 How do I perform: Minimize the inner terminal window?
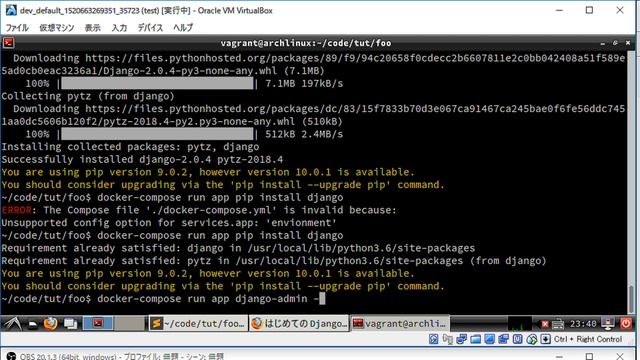(602, 43)
